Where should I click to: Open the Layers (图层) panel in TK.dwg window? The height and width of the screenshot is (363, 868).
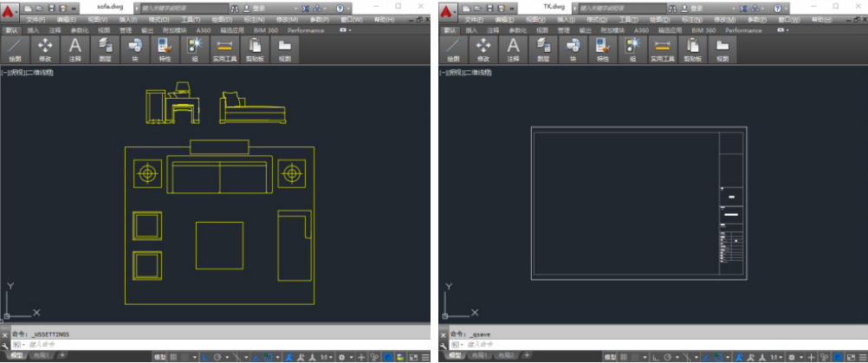tap(543, 49)
